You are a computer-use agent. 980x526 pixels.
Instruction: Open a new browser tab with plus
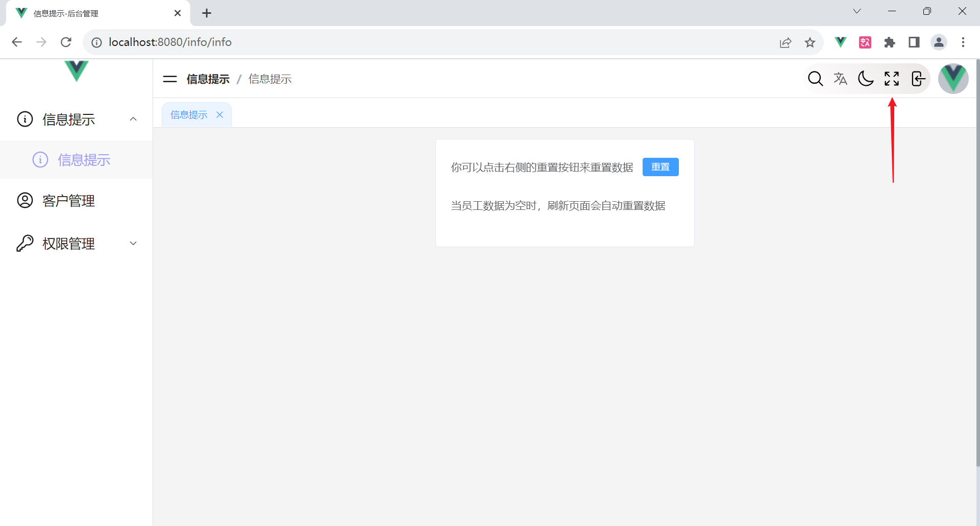click(207, 13)
